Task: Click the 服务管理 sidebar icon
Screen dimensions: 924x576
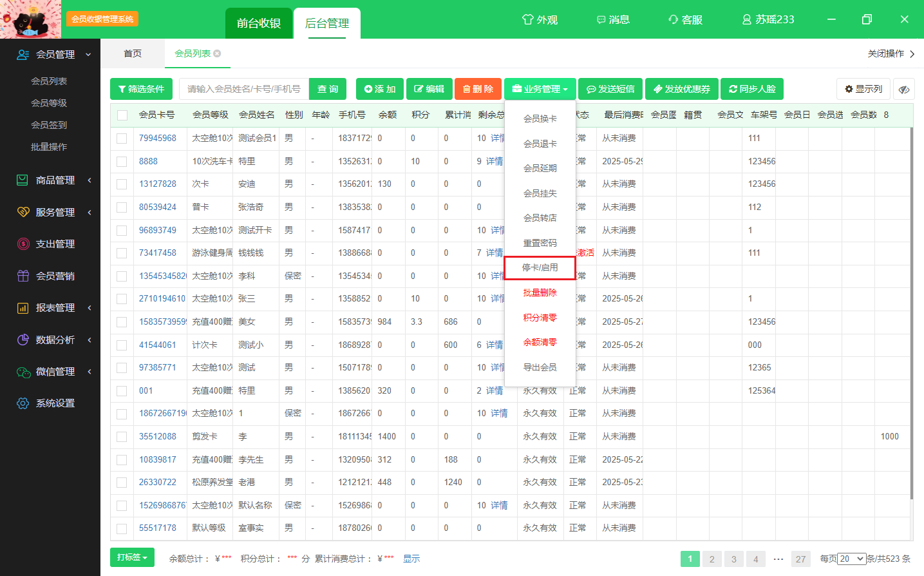Action: (23, 212)
